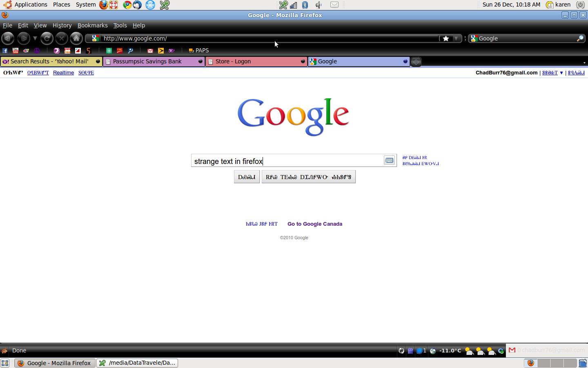
Task: Open the list all tabs dropdown
Action: [584, 63]
